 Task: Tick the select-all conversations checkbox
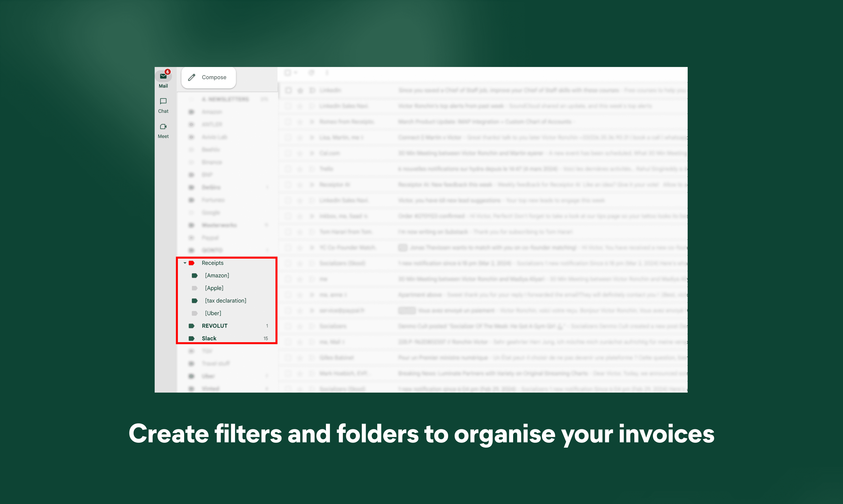(288, 72)
